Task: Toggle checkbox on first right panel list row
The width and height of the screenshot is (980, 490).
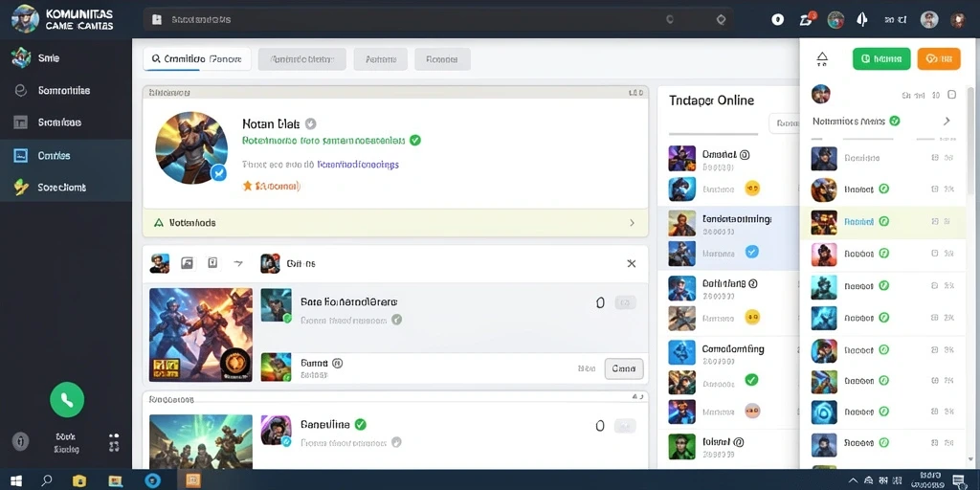Action: (x=934, y=158)
